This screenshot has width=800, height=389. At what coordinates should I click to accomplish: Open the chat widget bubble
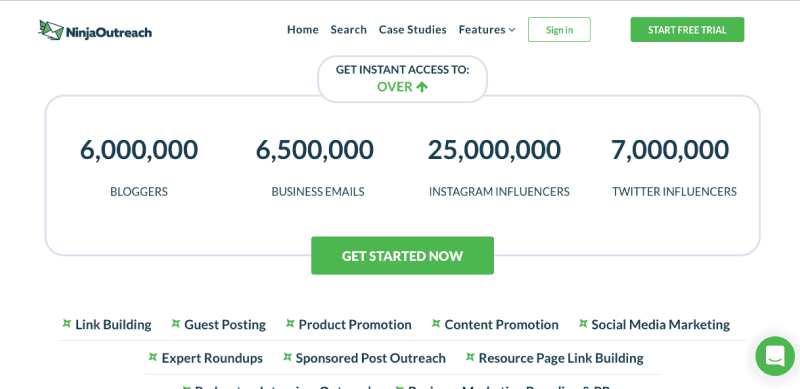pos(775,356)
